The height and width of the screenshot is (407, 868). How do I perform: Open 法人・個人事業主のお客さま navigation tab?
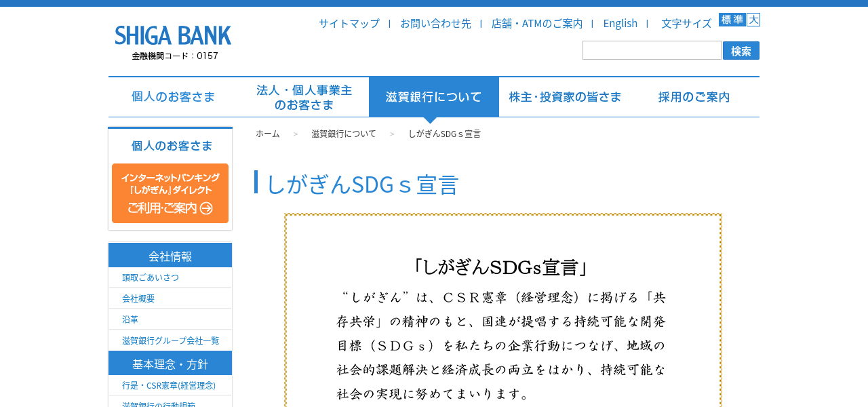pyautogui.click(x=304, y=97)
